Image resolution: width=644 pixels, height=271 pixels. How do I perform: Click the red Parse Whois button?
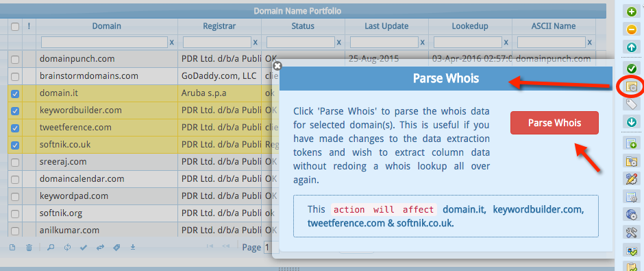point(554,123)
